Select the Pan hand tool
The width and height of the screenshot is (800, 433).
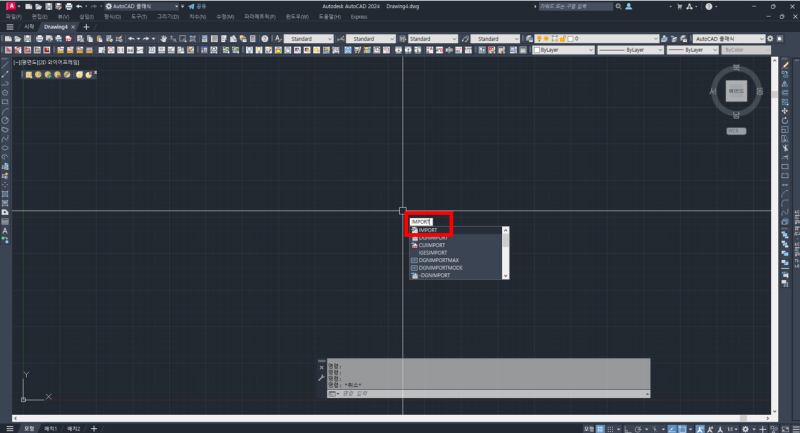[163, 39]
